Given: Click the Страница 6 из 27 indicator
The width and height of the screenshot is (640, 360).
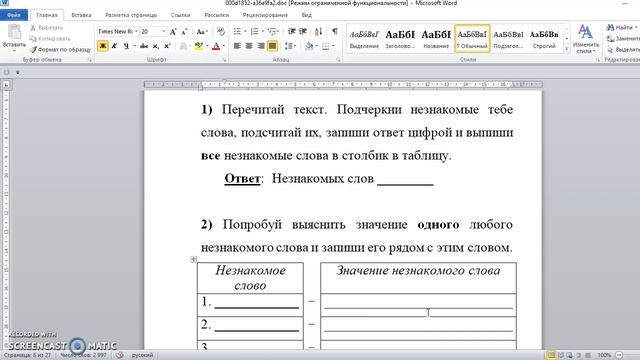Looking at the screenshot, I should click(x=27, y=355).
